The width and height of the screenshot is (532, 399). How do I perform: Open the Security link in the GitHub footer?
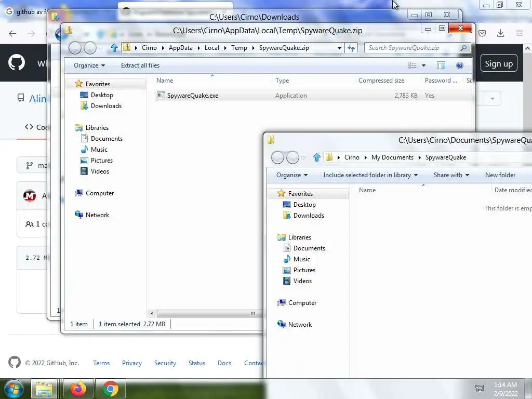(x=165, y=363)
